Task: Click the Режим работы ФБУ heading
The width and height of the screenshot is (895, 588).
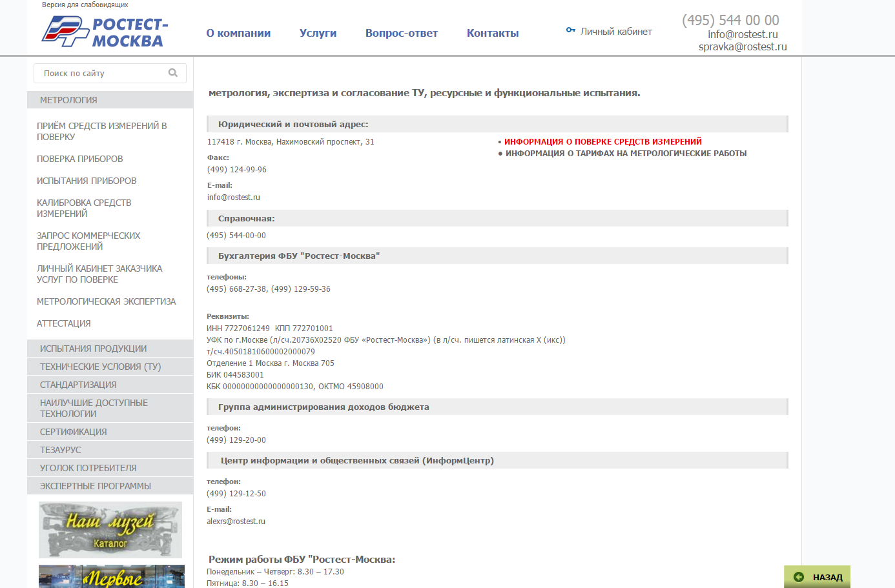Action: click(302, 560)
